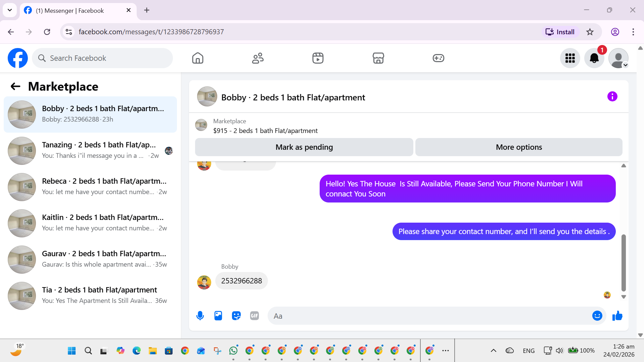Open the Bobby conversation in the list
Viewport: 644px width, 362px height.
[x=90, y=115]
